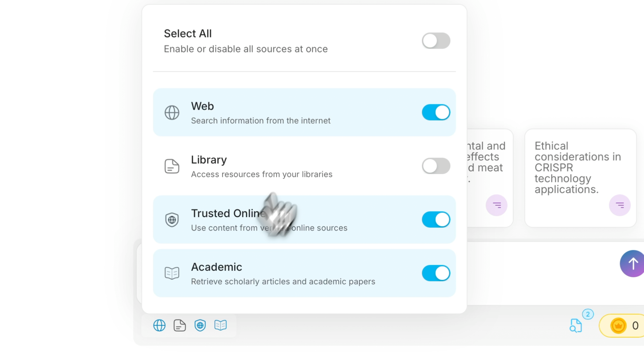Click filter icon on the meat effects card
The width and height of the screenshot is (644, 362).
point(496,205)
